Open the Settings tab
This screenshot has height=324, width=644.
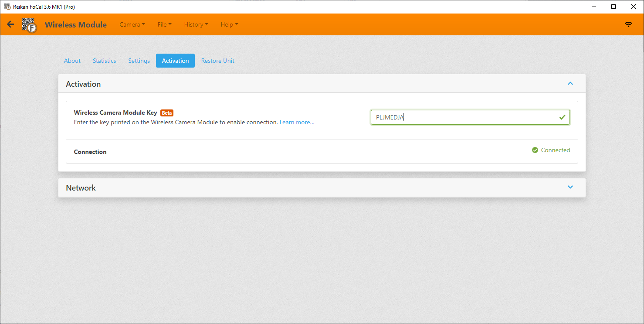[x=139, y=61]
